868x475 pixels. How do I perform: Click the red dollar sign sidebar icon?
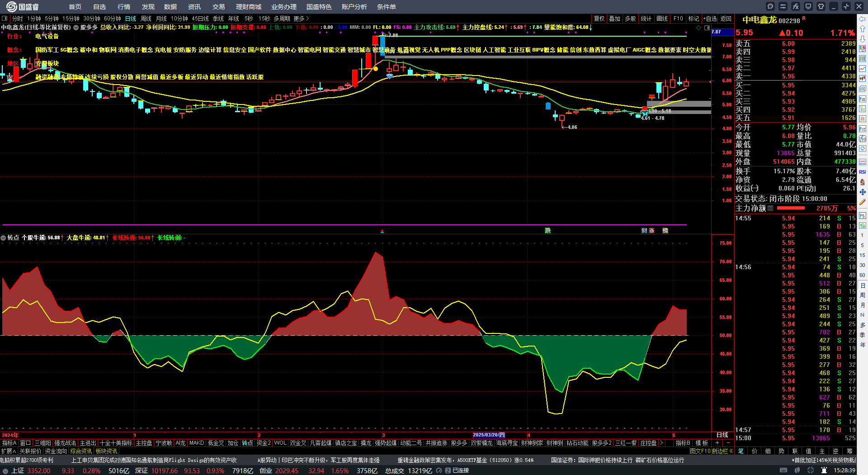tap(863, 182)
